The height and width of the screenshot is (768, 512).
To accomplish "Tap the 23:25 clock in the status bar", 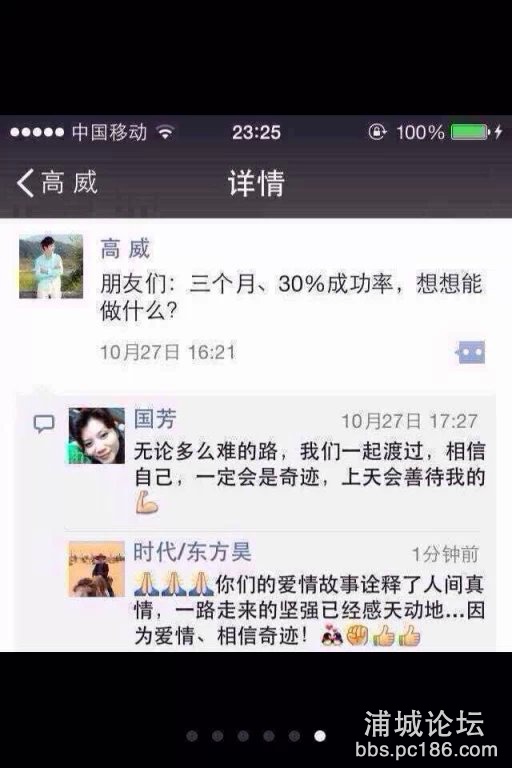I will (x=256, y=132).
